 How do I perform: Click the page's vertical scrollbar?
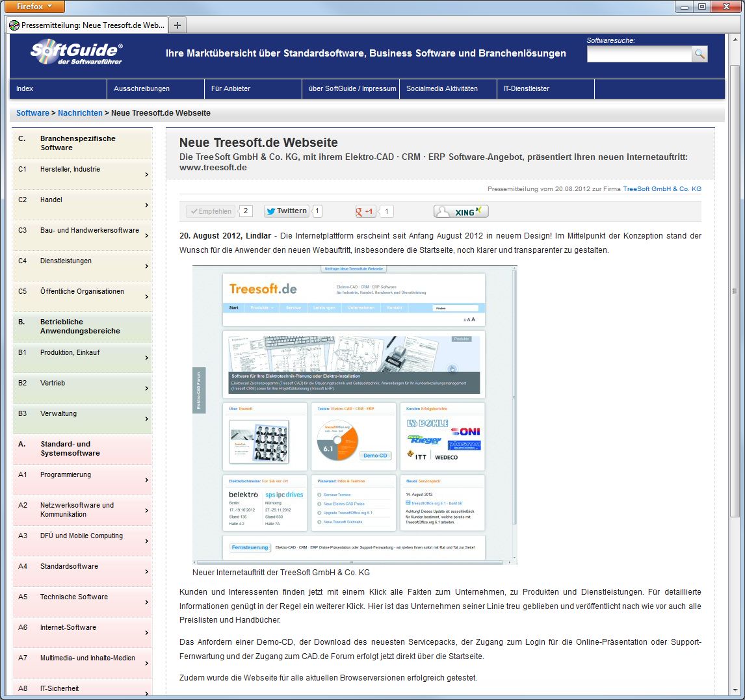pyautogui.click(x=735, y=292)
